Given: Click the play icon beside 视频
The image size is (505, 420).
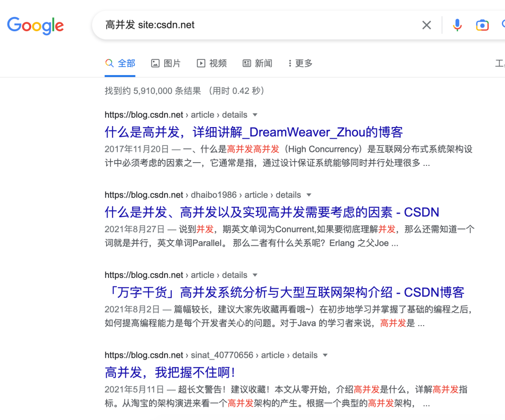Looking at the screenshot, I should click(201, 64).
